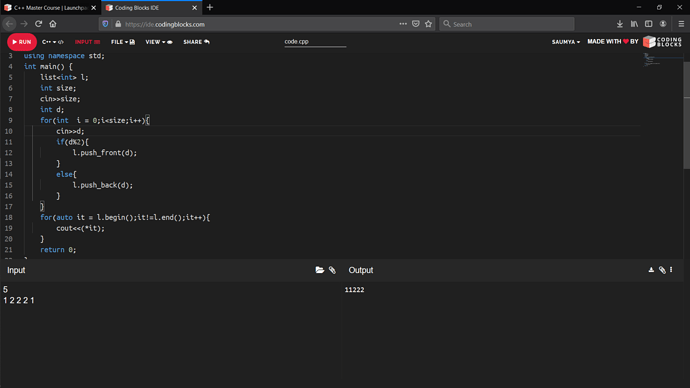The image size is (690, 388).
Task: Open a new browser tab
Action: [210, 7]
